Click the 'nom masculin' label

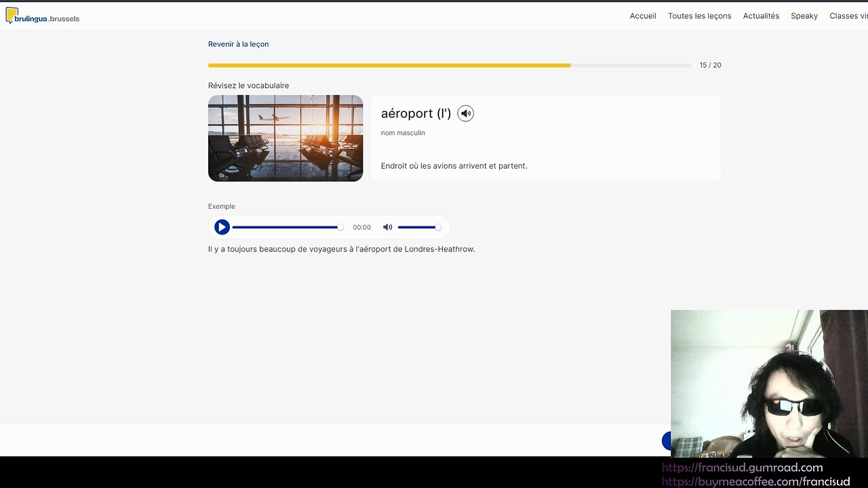coord(403,133)
